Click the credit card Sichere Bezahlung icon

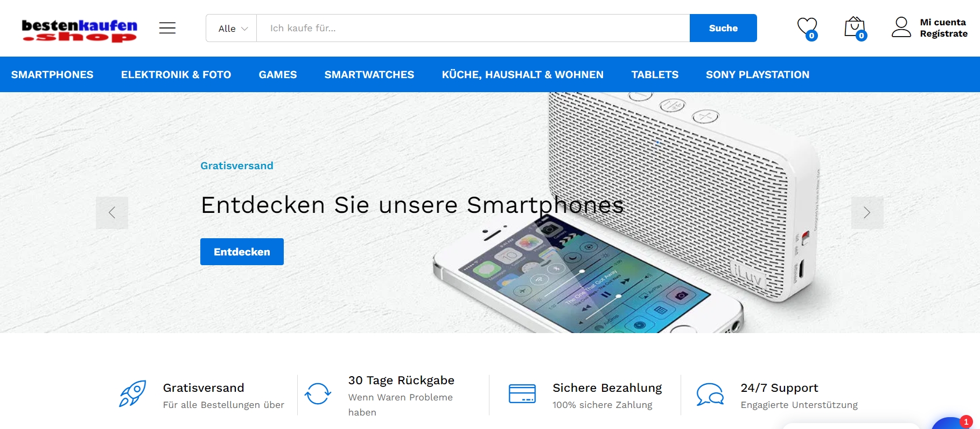(x=522, y=393)
